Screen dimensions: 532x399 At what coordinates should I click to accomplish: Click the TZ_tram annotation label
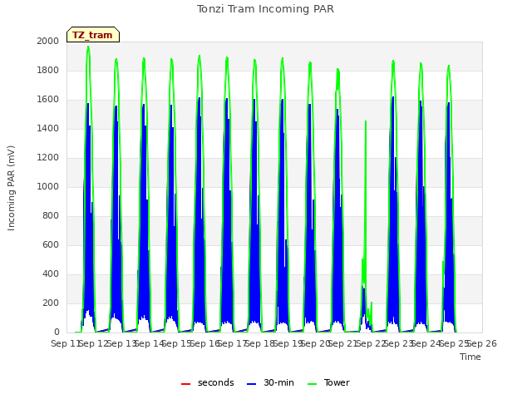[92, 35]
